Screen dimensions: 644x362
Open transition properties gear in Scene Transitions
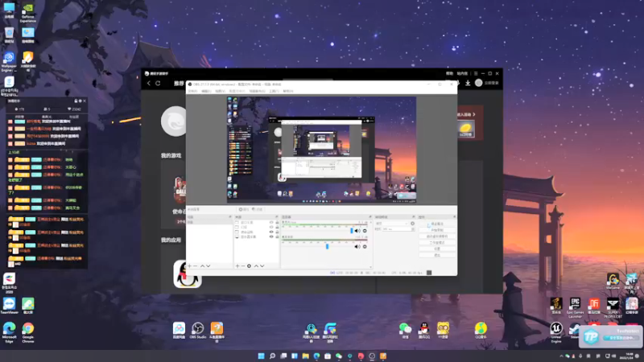412,224
